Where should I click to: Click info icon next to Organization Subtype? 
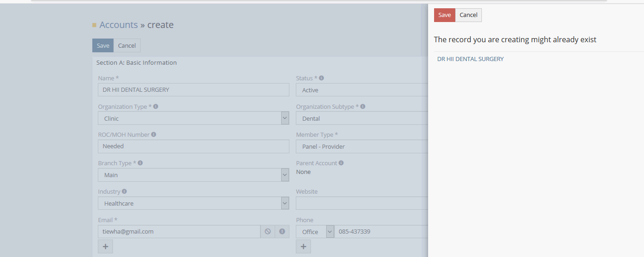[363, 106]
